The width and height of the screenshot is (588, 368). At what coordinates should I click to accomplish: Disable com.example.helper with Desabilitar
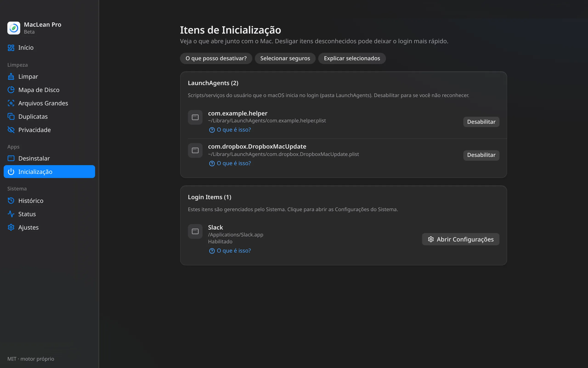481,122
